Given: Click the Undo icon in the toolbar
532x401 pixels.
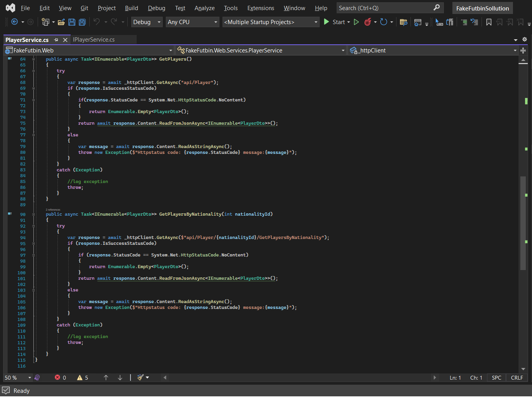Looking at the screenshot, I should click(97, 22).
